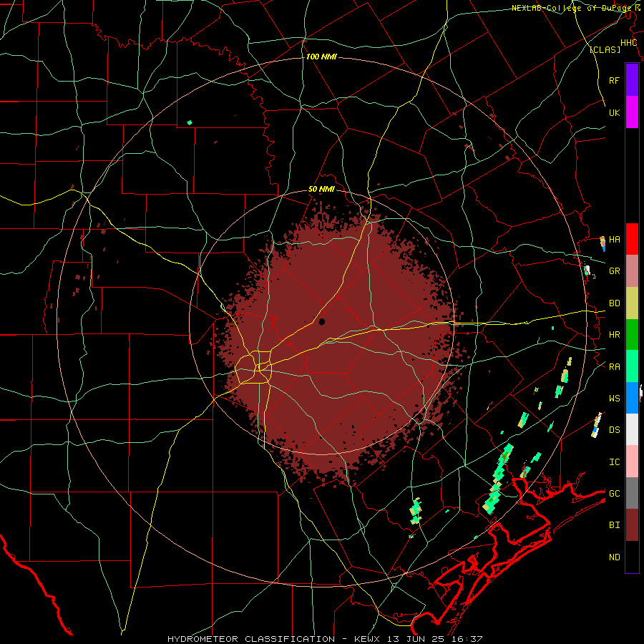Click the WS blue legend swatch
The width and height of the screenshot is (644, 644).
click(x=632, y=398)
